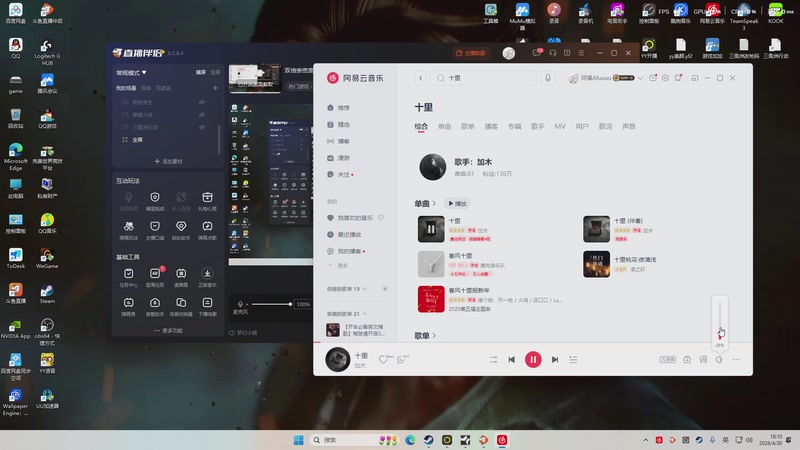The image size is (800, 450).
Task: Open 精选 in NetEase Music sidebar
Action: [343, 124]
